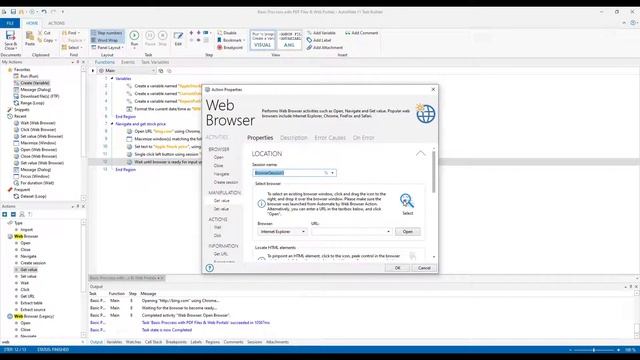Click the Disable step icon
The height and width of the screenshot is (360, 640).
[227, 33]
